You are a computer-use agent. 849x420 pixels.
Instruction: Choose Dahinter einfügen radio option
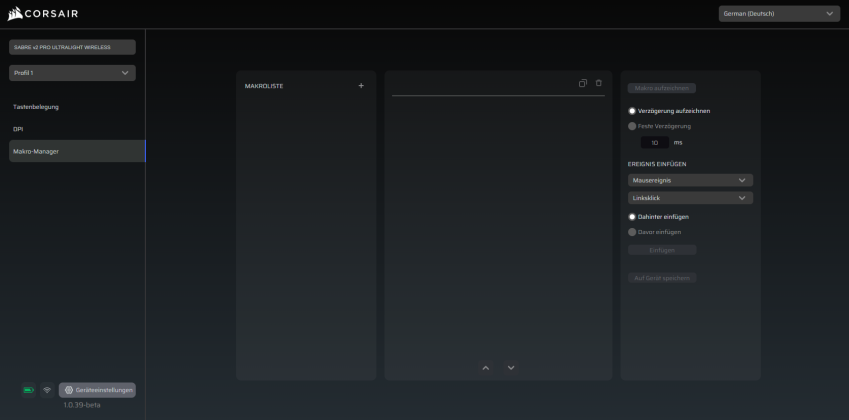coord(632,216)
